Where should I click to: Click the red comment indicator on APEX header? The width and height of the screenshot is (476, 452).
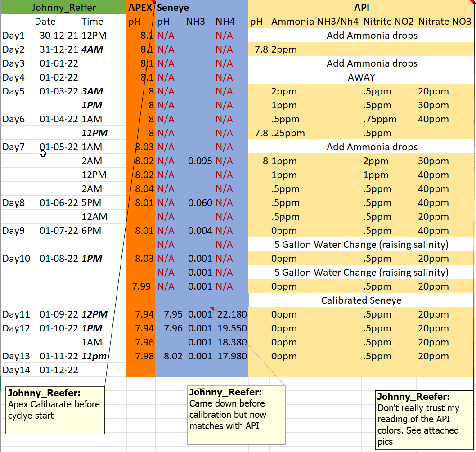tap(154, 2)
